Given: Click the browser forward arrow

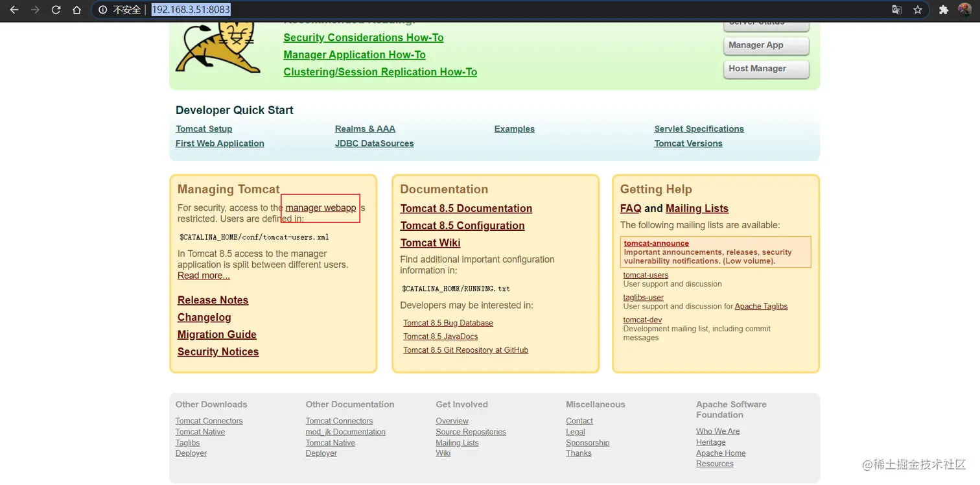Looking at the screenshot, I should coord(35,10).
